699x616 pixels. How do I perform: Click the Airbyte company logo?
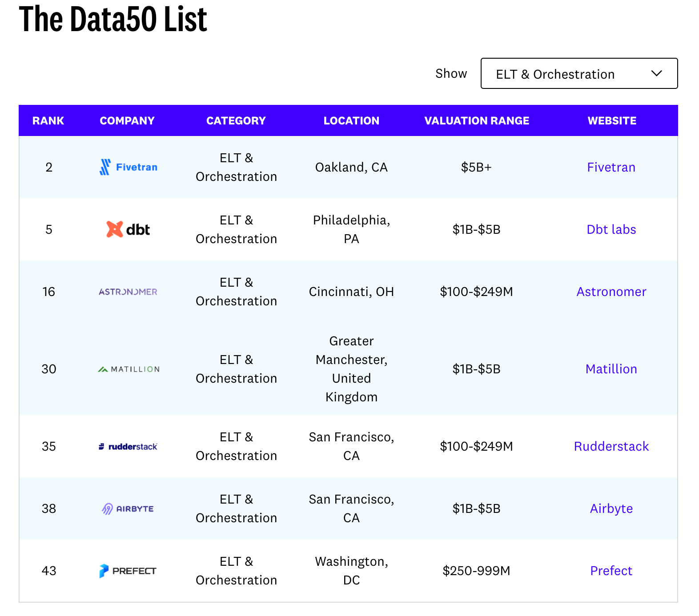pos(128,508)
